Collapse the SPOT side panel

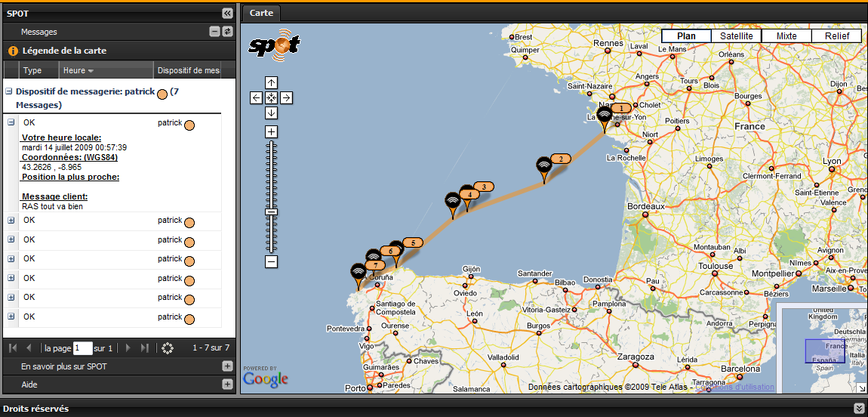coord(227,13)
